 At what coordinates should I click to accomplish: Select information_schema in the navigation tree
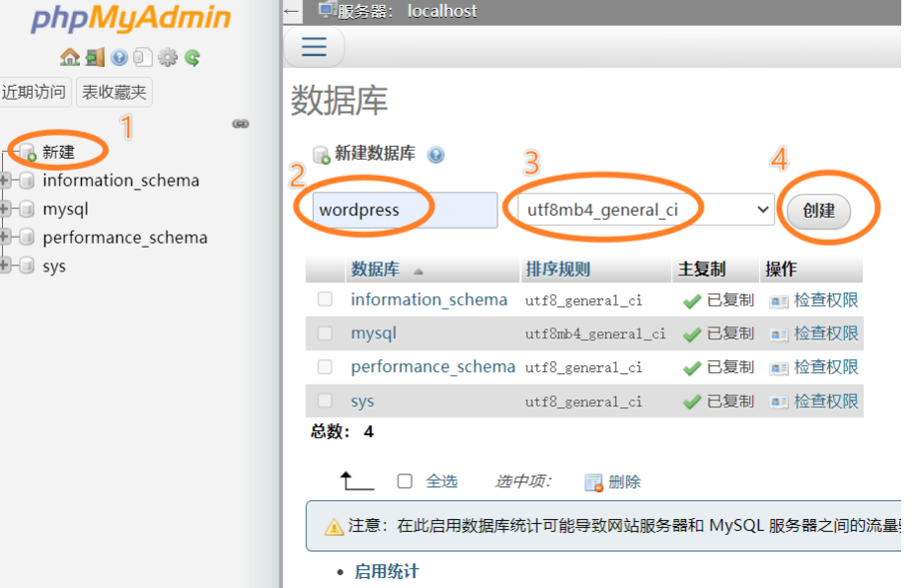point(121,181)
